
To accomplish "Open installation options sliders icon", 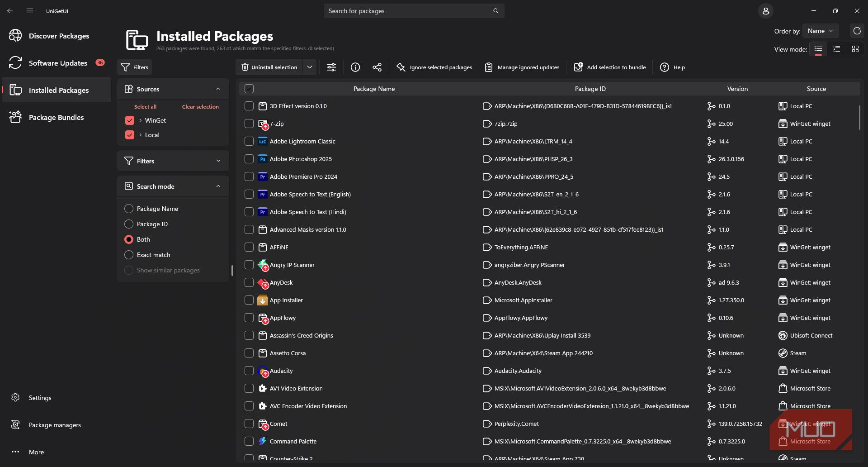I will click(x=331, y=67).
